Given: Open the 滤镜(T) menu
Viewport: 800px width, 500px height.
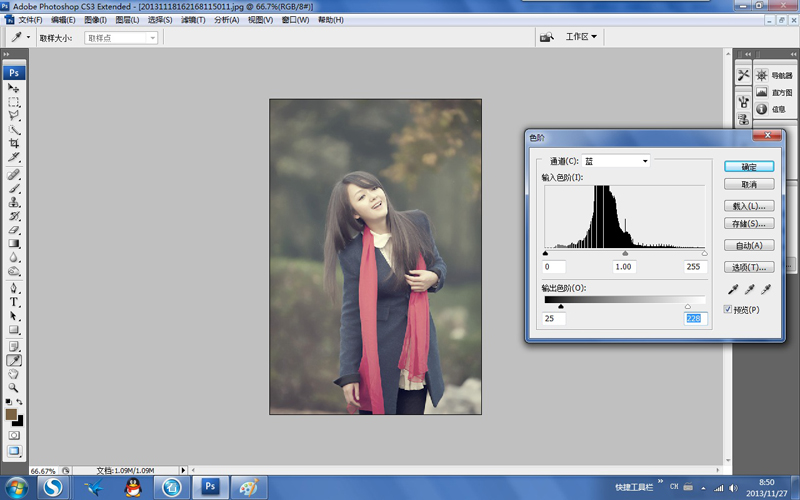Looking at the screenshot, I should click(x=193, y=20).
